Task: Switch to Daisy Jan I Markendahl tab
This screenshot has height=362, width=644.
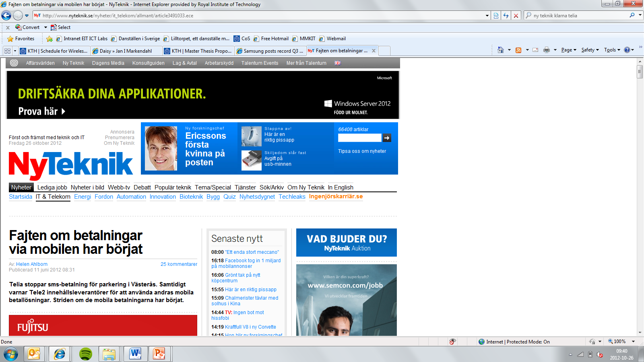Action: pyautogui.click(x=126, y=51)
